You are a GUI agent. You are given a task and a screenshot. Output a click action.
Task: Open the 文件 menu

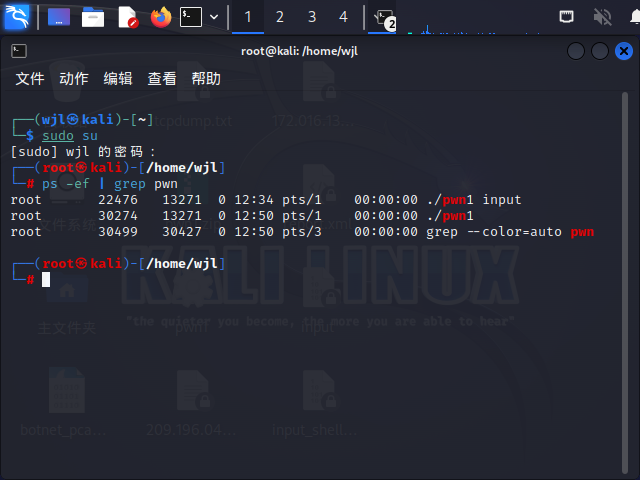(30, 79)
